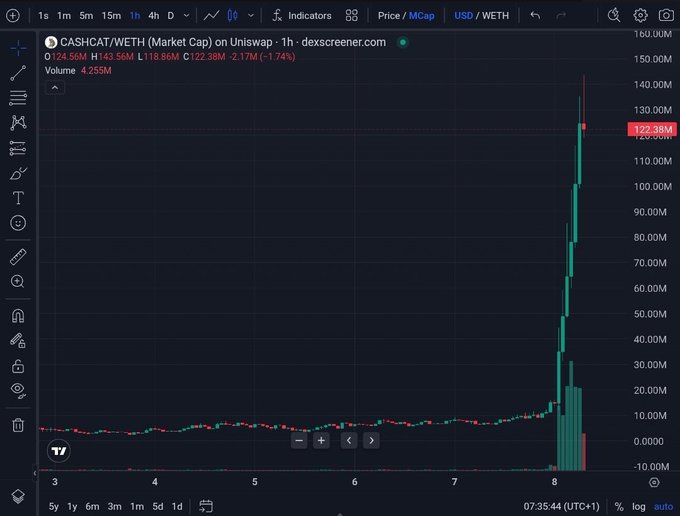Set date range to 1y
The width and height of the screenshot is (680, 516).
click(72, 506)
